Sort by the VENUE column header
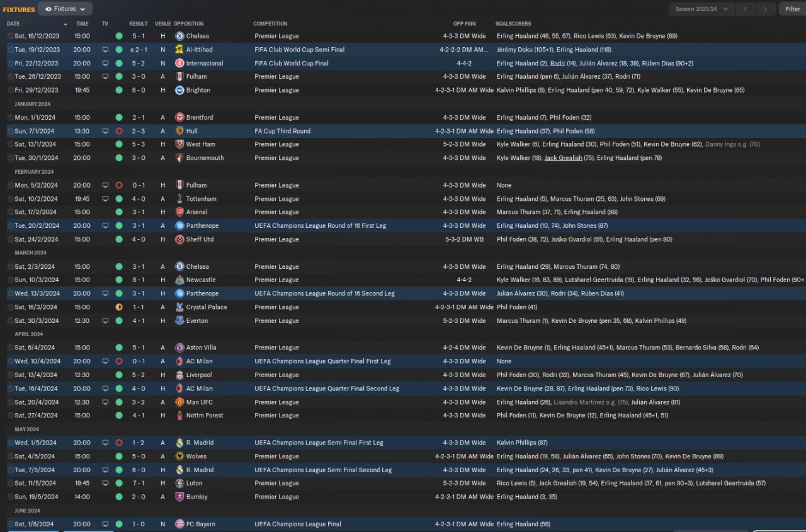806x532 pixels. coord(163,24)
